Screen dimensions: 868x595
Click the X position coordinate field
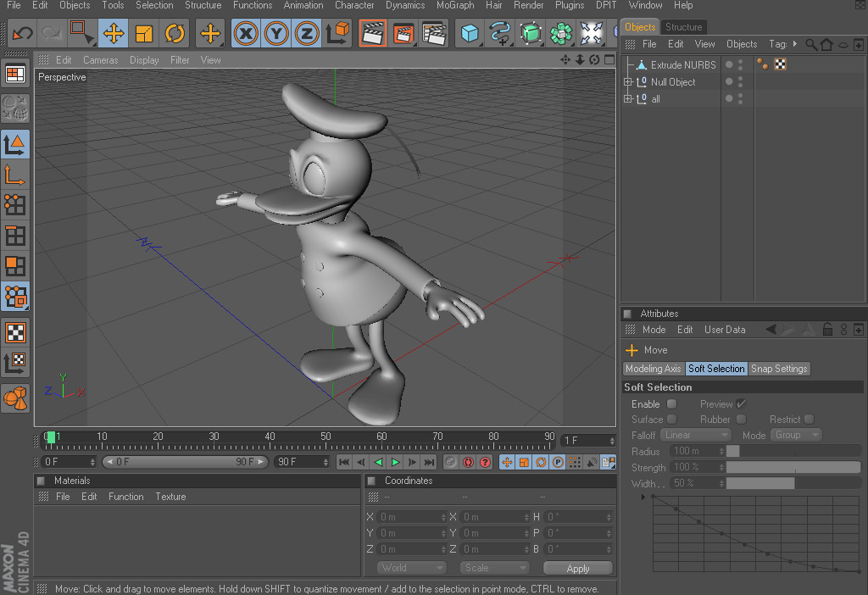pyautogui.click(x=413, y=517)
